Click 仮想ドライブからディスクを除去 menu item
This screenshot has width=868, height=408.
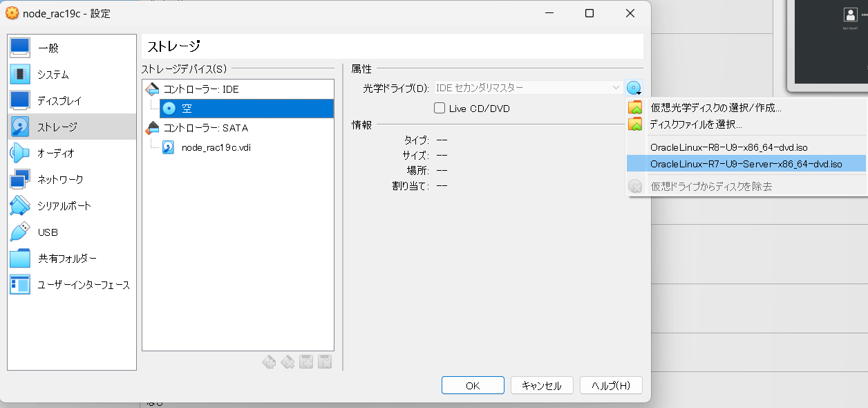pos(746,187)
